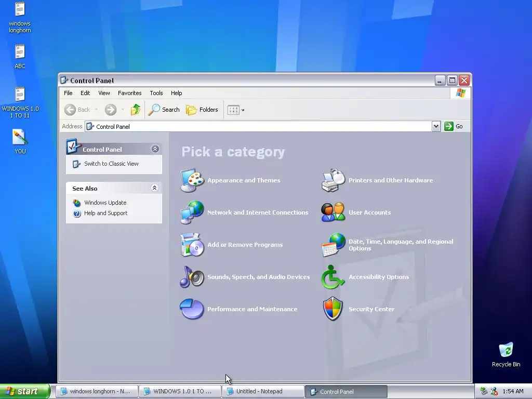
Task: Open the Help menu
Action: [x=177, y=93]
